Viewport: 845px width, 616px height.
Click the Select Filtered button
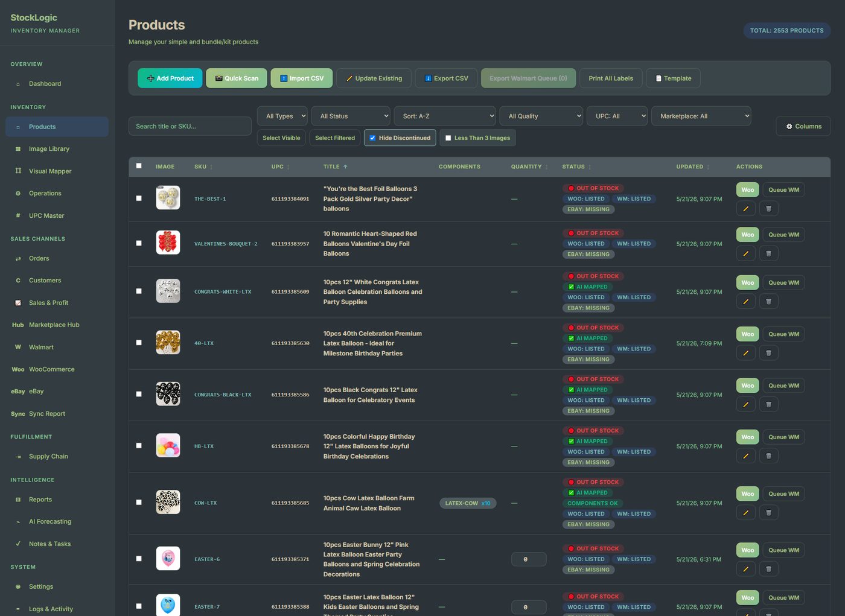[335, 138]
